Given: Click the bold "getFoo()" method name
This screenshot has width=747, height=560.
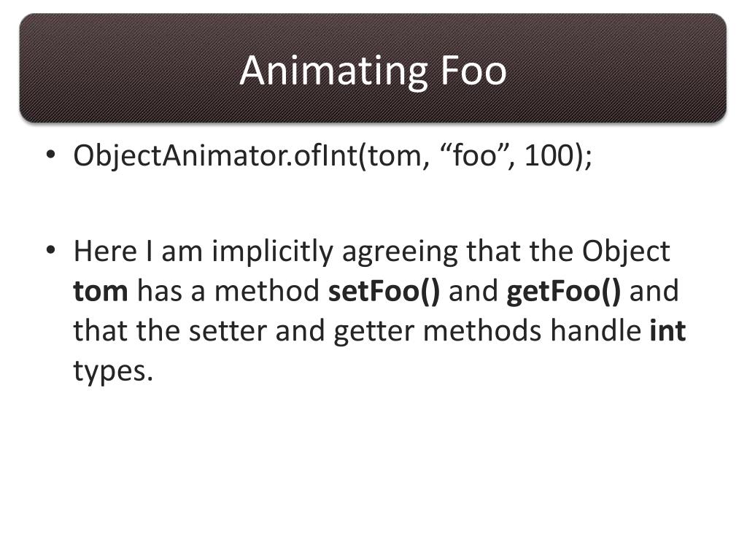Looking at the screenshot, I should pyautogui.click(x=564, y=292).
